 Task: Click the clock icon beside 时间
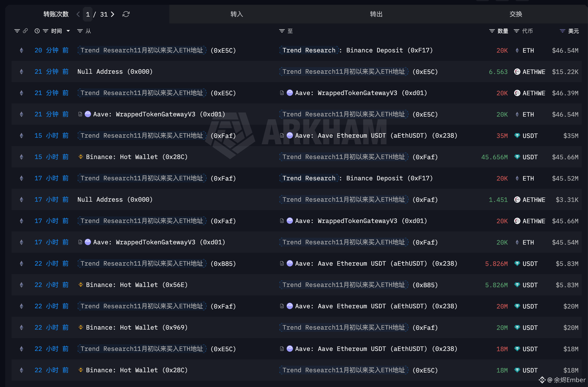click(x=37, y=31)
